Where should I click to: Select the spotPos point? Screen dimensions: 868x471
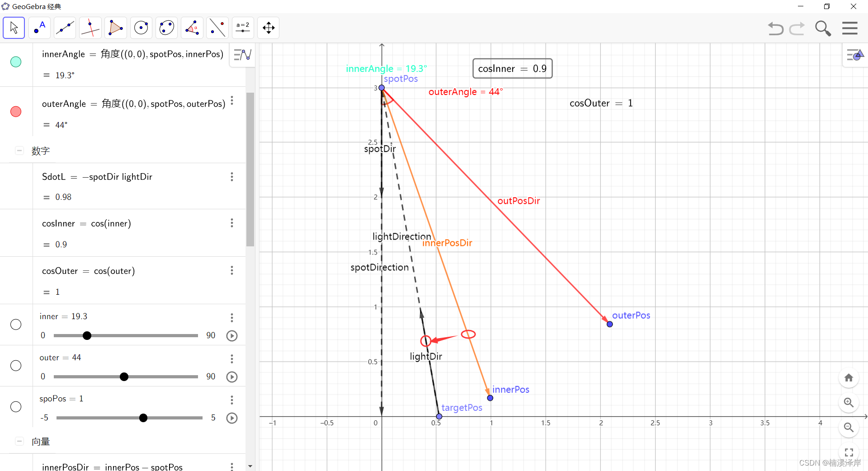[382, 88]
